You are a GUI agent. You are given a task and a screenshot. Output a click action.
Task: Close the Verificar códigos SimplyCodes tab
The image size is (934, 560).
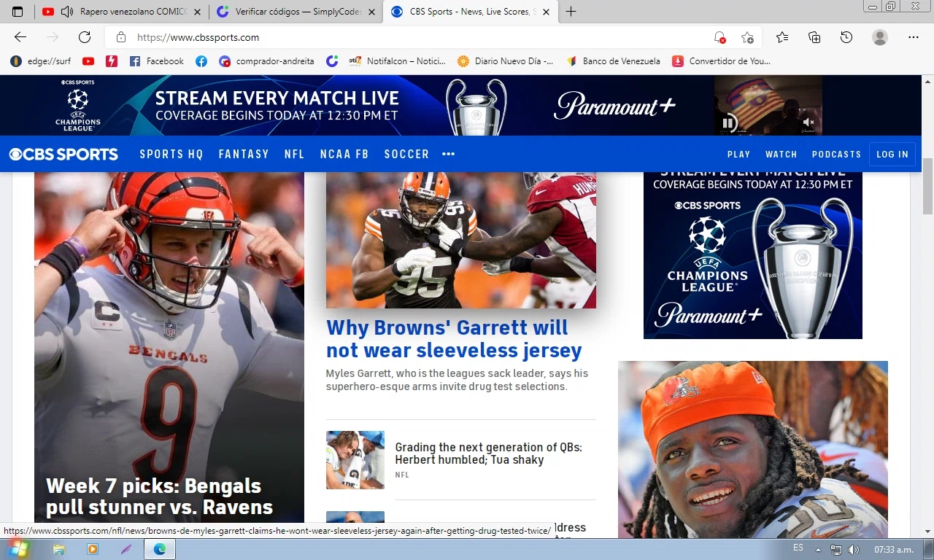[x=371, y=12]
